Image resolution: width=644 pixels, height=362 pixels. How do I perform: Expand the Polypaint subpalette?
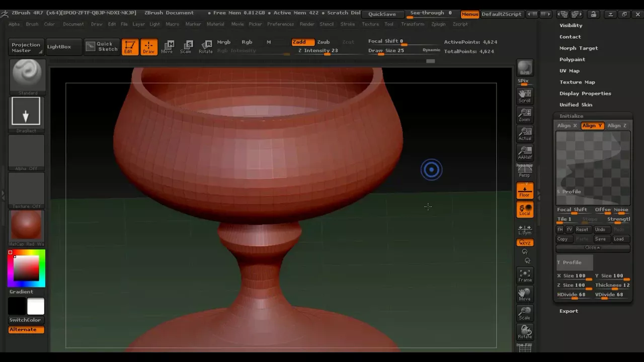(x=572, y=59)
